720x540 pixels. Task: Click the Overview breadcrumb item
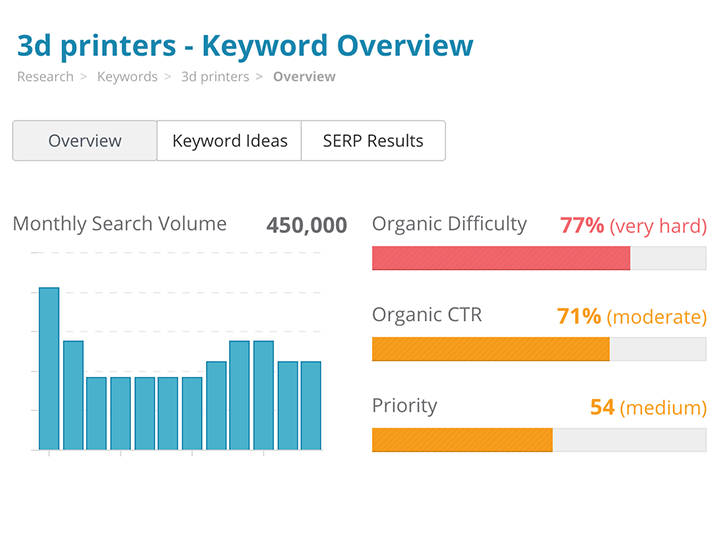(304, 77)
